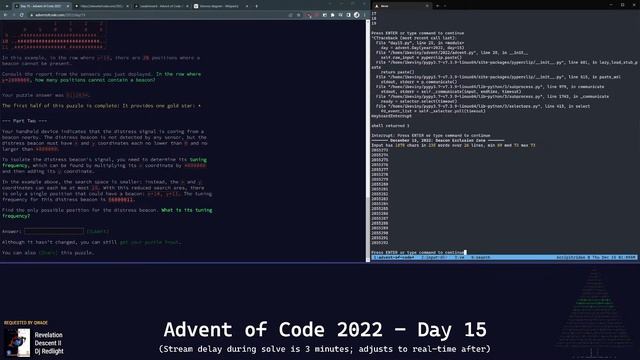Click 'shell returned 1' terminal line

coord(390,126)
